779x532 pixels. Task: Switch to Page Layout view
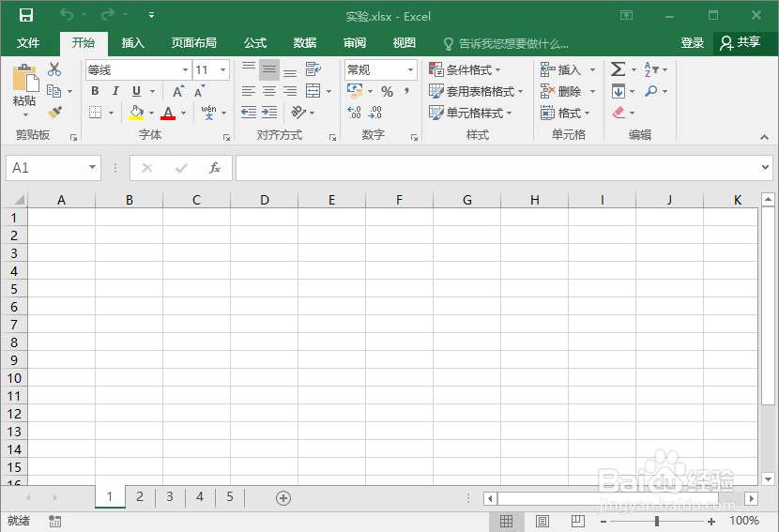point(542,521)
